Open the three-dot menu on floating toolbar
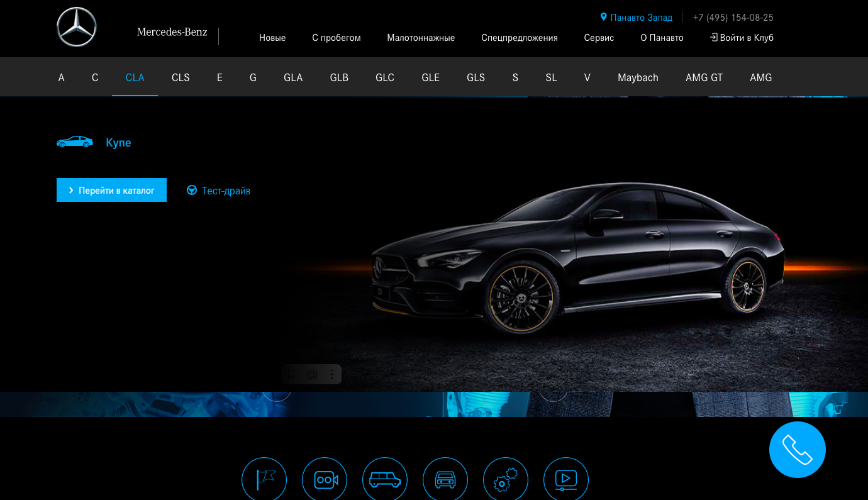 pos(332,374)
